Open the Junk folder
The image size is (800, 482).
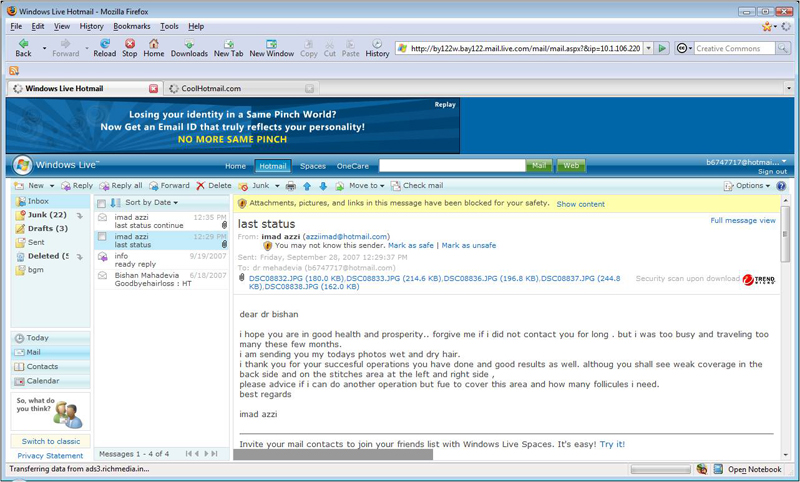pos(46,215)
